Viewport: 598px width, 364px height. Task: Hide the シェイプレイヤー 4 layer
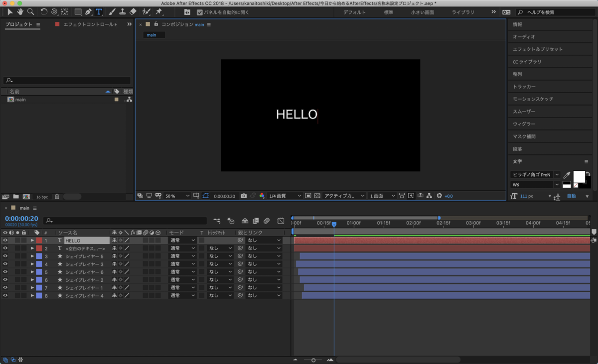5,296
